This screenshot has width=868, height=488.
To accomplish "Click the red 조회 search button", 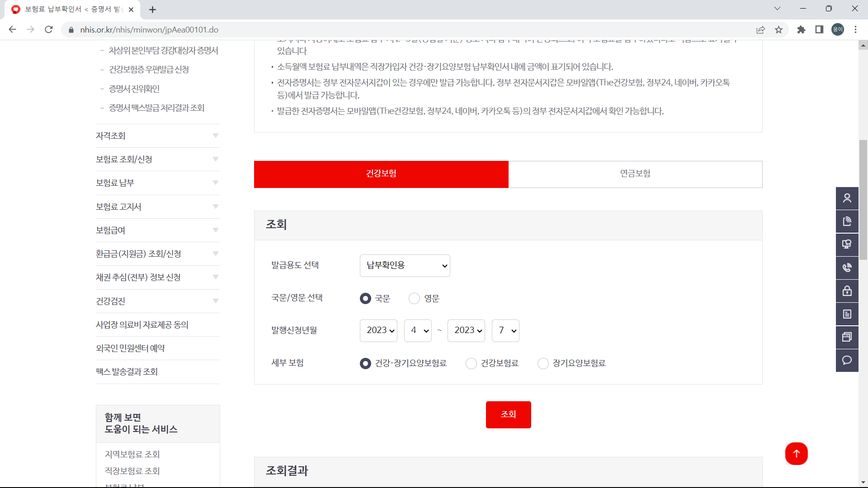I will point(508,414).
